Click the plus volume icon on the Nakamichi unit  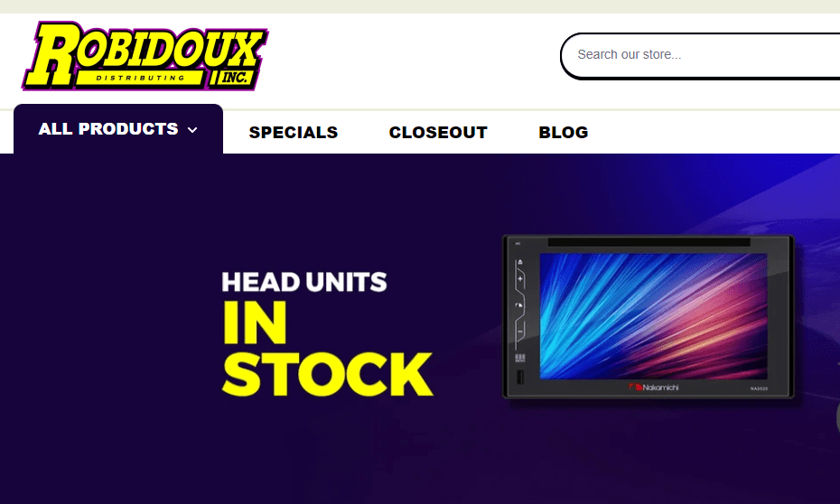(520, 278)
